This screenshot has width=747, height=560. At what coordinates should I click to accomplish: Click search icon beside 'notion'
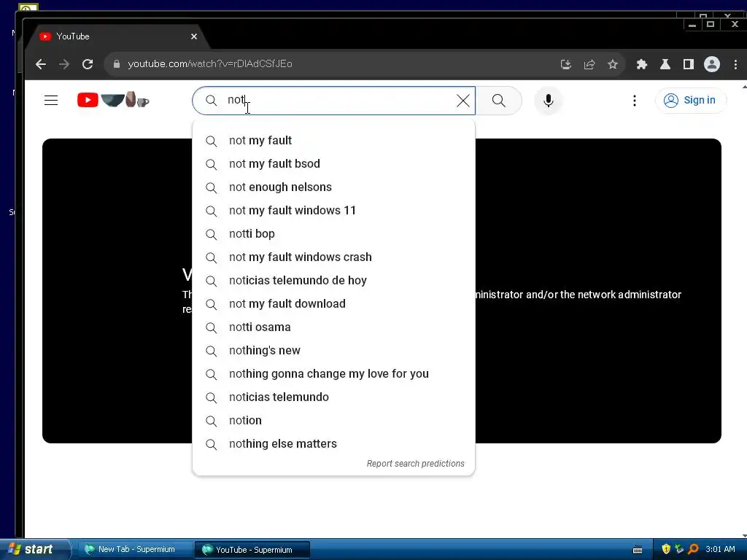211,421
